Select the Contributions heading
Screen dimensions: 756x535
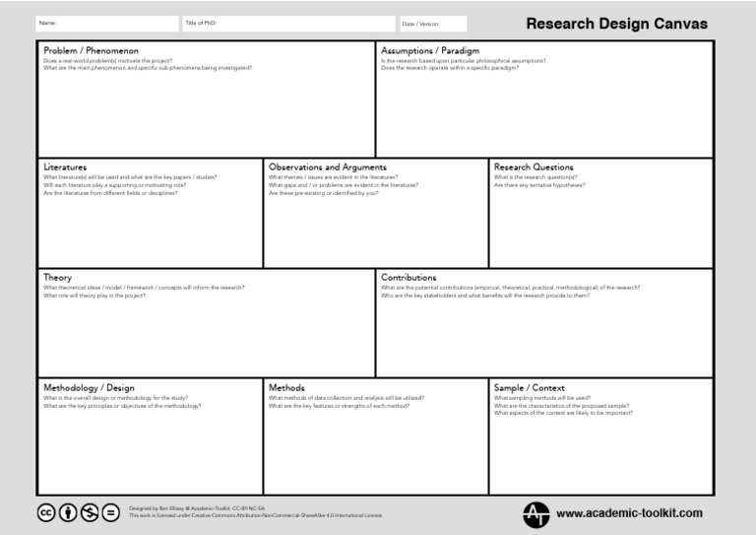tap(409, 278)
